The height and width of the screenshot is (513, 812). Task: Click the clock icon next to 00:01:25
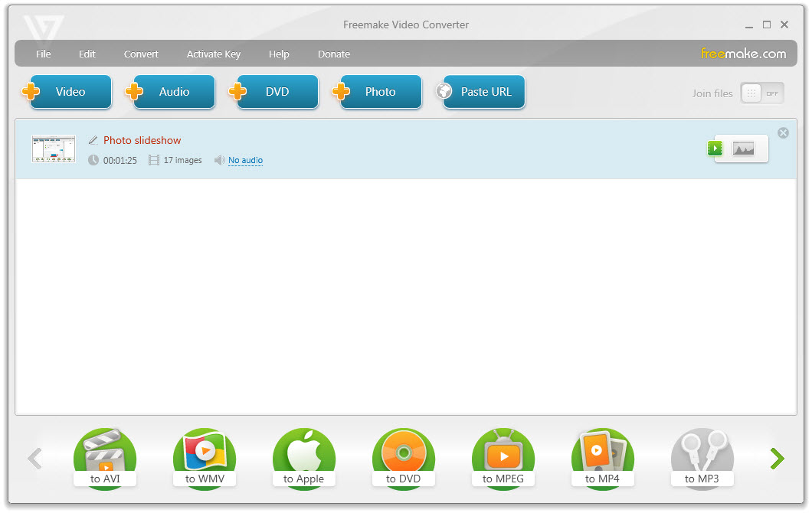tap(93, 161)
